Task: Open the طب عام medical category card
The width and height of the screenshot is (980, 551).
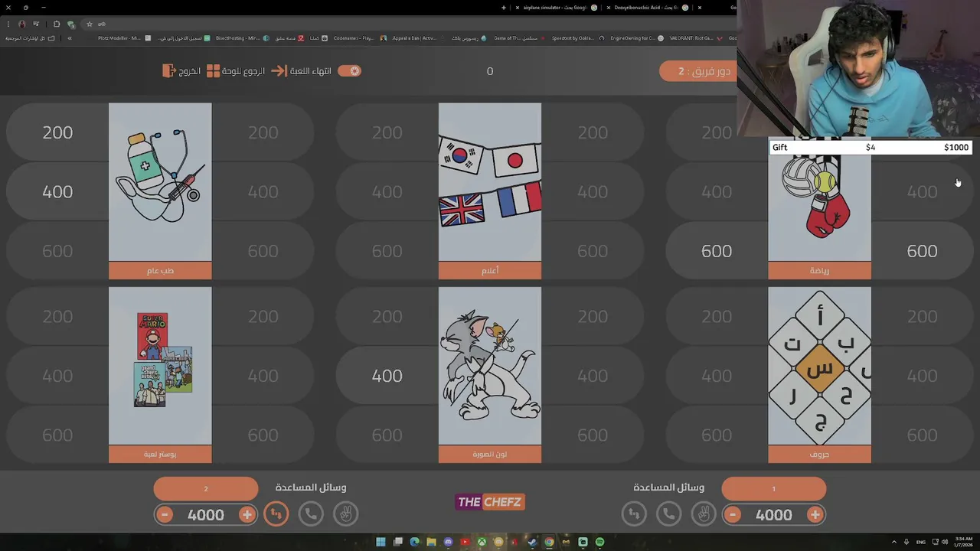Action: [x=160, y=191]
